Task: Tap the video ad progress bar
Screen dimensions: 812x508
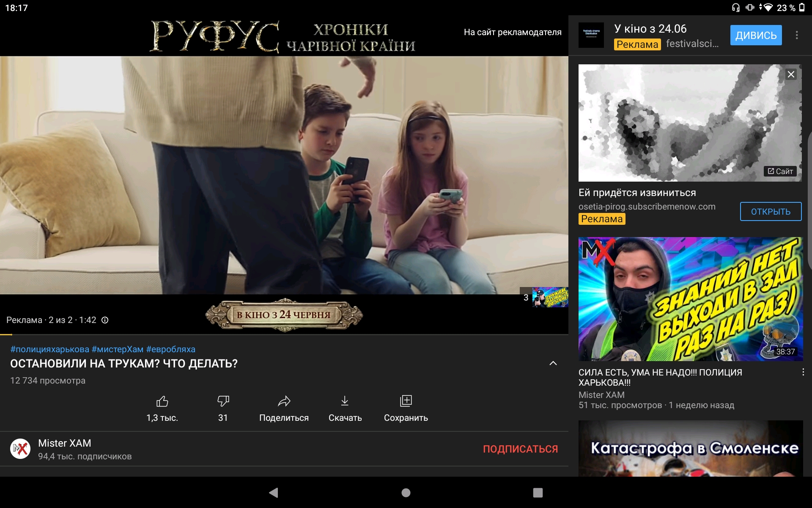Action: coord(284,334)
